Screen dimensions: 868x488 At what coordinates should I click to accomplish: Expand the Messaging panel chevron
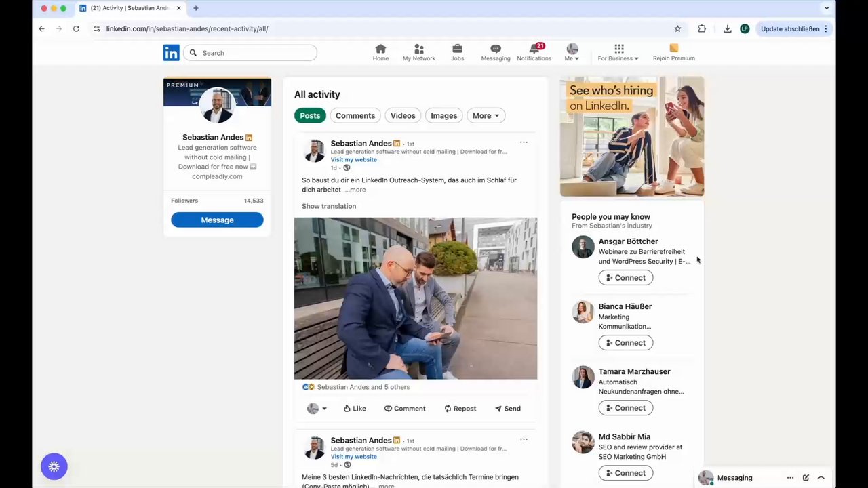[x=821, y=478]
